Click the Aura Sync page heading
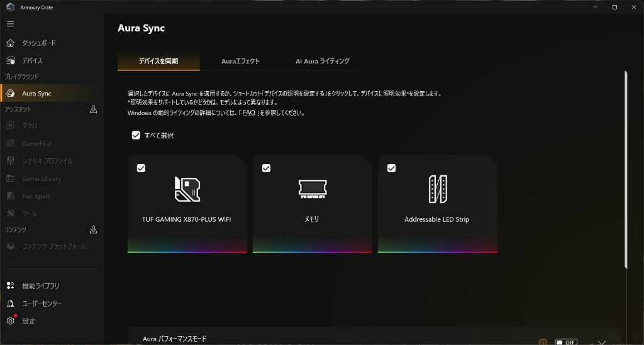This screenshot has width=644, height=345. 141,28
